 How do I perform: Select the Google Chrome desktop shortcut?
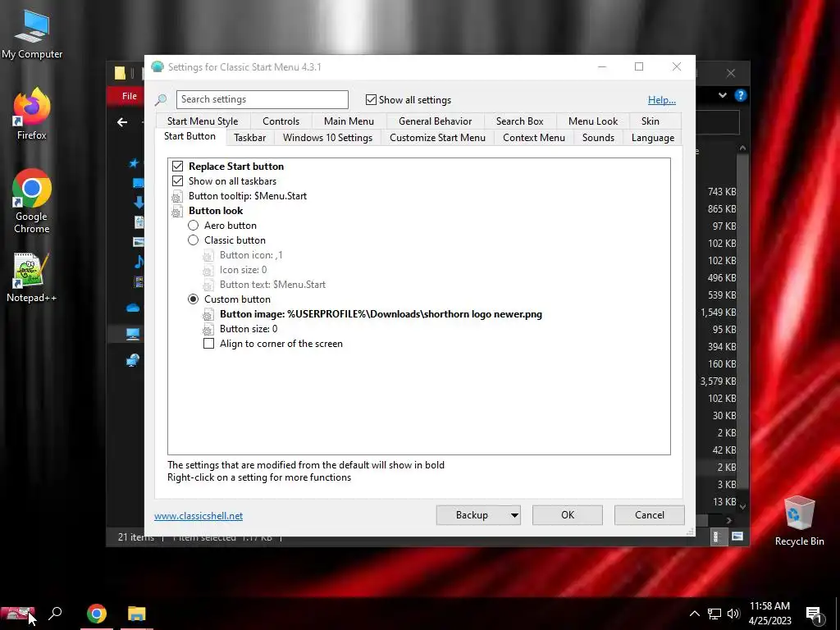[32, 202]
